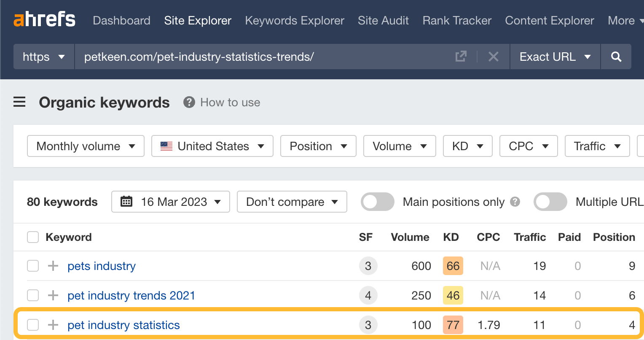The image size is (644, 340).
Task: Turn on the Multiple URL toggle
Action: click(x=550, y=202)
